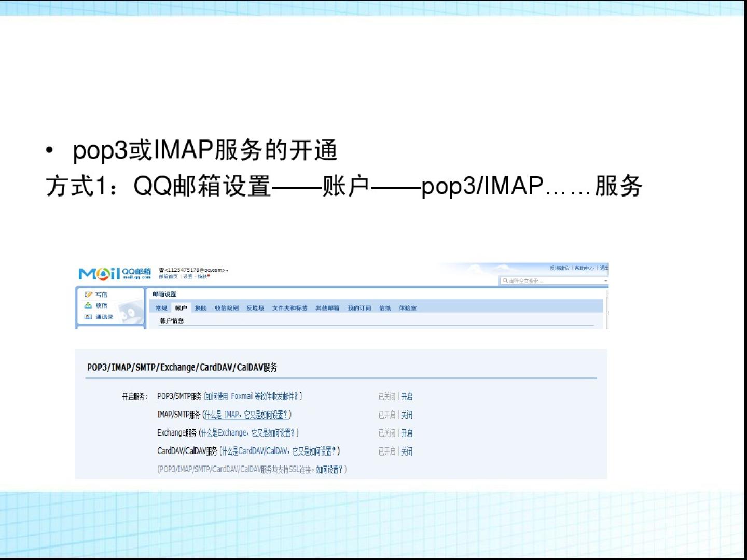Click the 通讯录 contacts card icon
The image size is (747, 560).
(88, 317)
